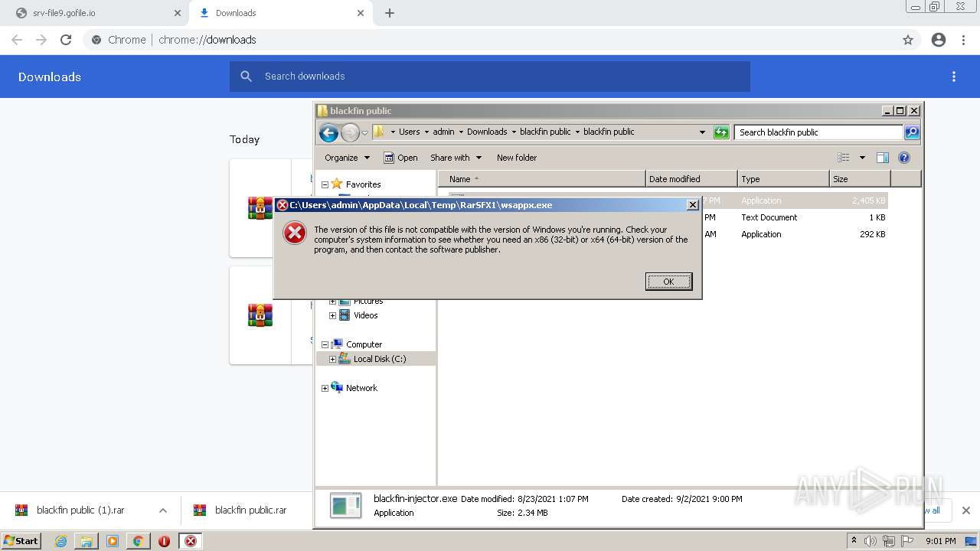
Task: Sort by the Date modified column
Action: pyautogui.click(x=691, y=179)
